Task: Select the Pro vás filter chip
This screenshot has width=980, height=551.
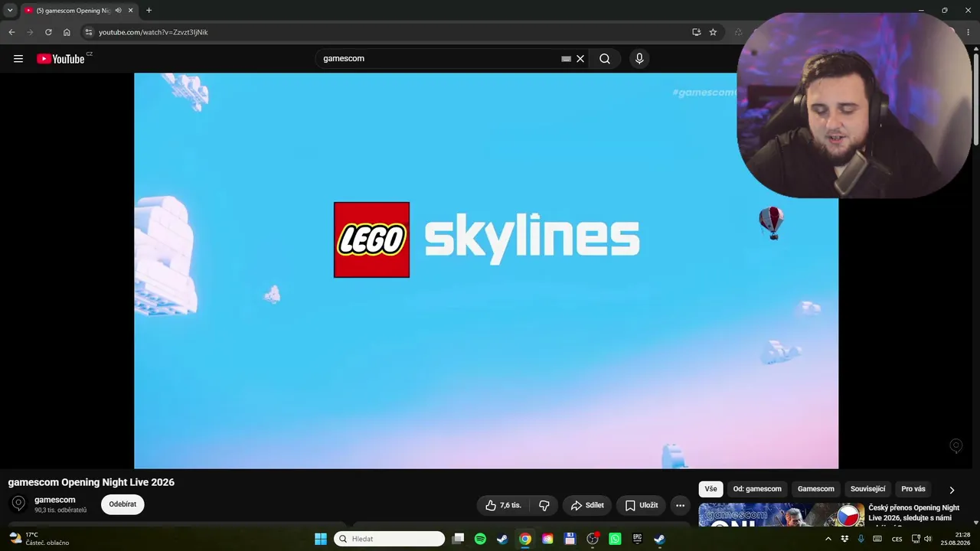Action: coord(913,489)
